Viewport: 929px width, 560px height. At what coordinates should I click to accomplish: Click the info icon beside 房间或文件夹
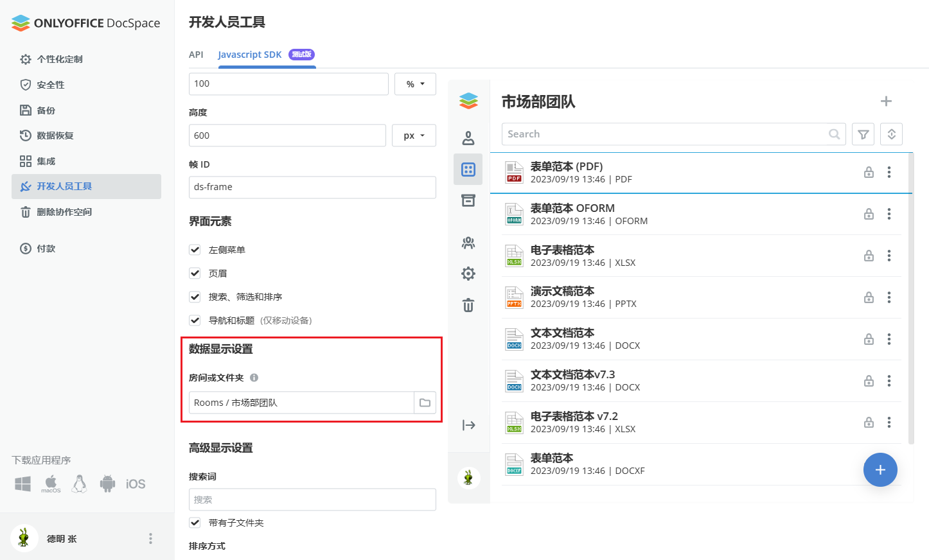[254, 378]
